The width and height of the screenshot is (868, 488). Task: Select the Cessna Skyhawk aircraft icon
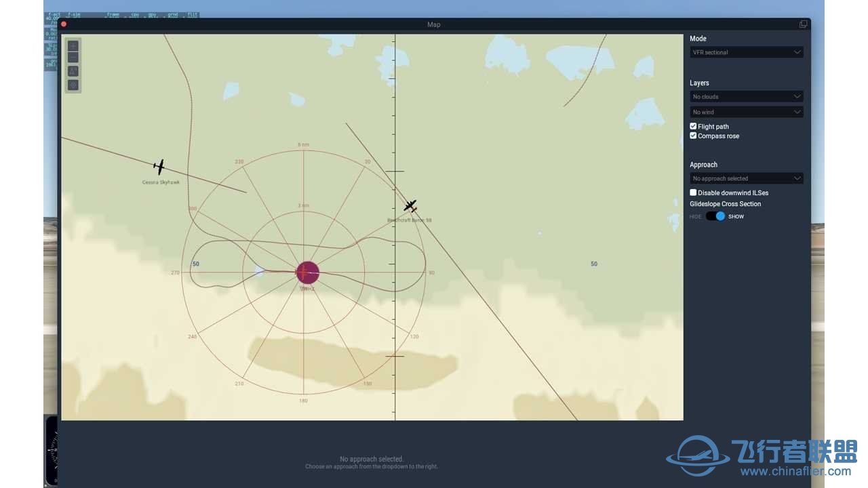point(159,167)
